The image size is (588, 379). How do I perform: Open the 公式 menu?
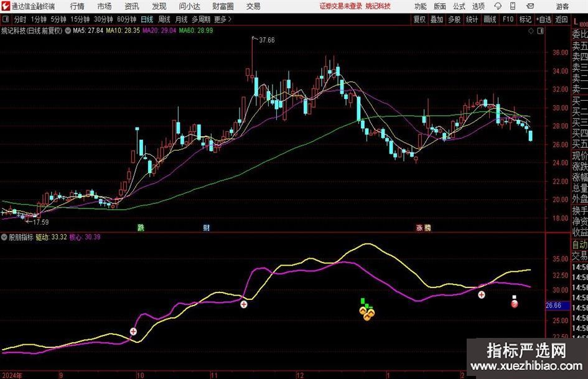click(x=459, y=6)
